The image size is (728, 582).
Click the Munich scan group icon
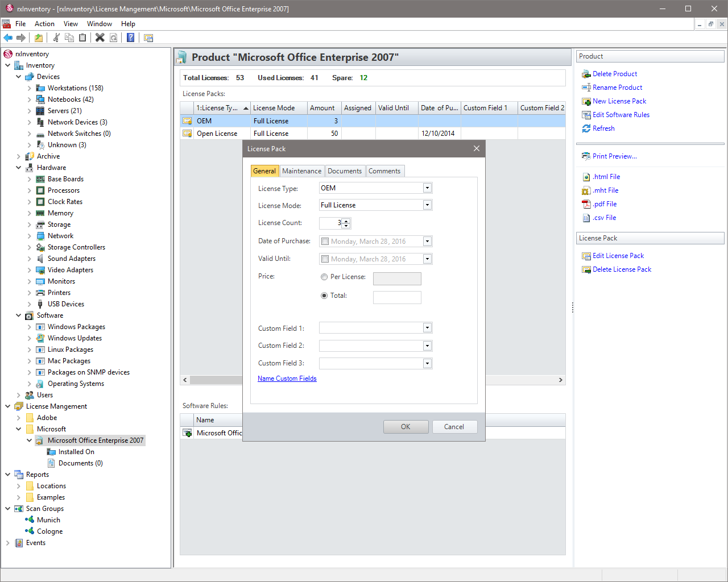tap(30, 520)
